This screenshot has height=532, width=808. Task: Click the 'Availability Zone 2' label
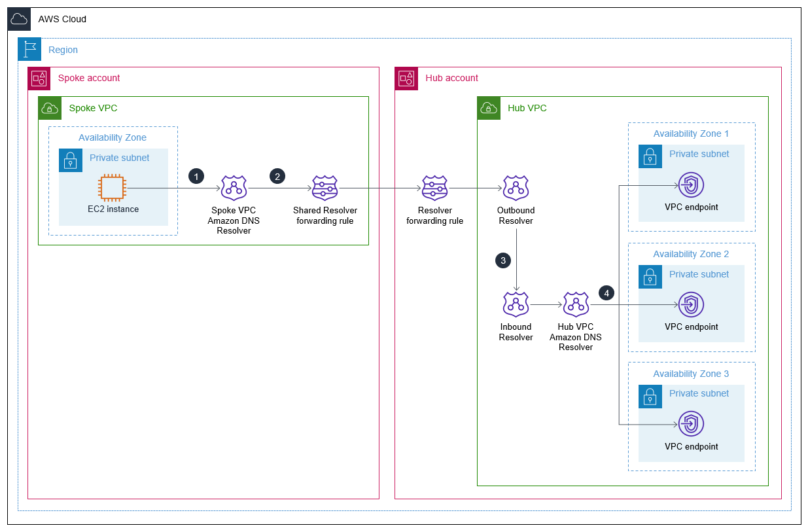[x=691, y=254]
